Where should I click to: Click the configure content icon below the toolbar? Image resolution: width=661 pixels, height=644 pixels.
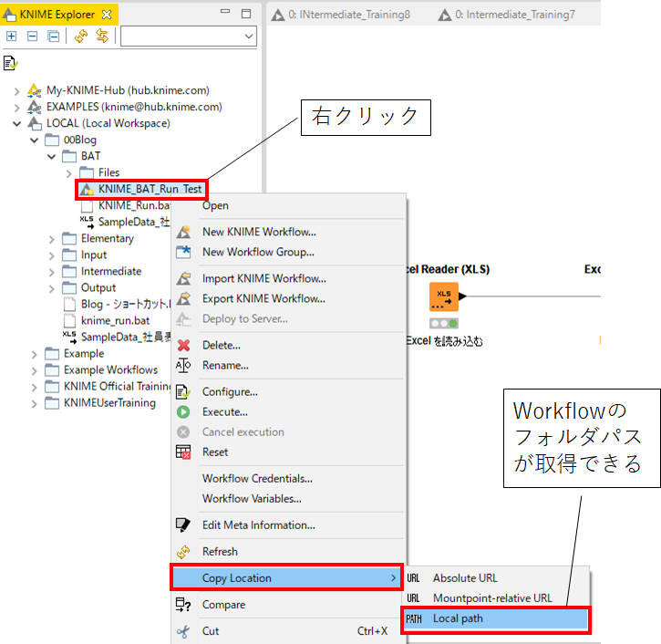10,64
